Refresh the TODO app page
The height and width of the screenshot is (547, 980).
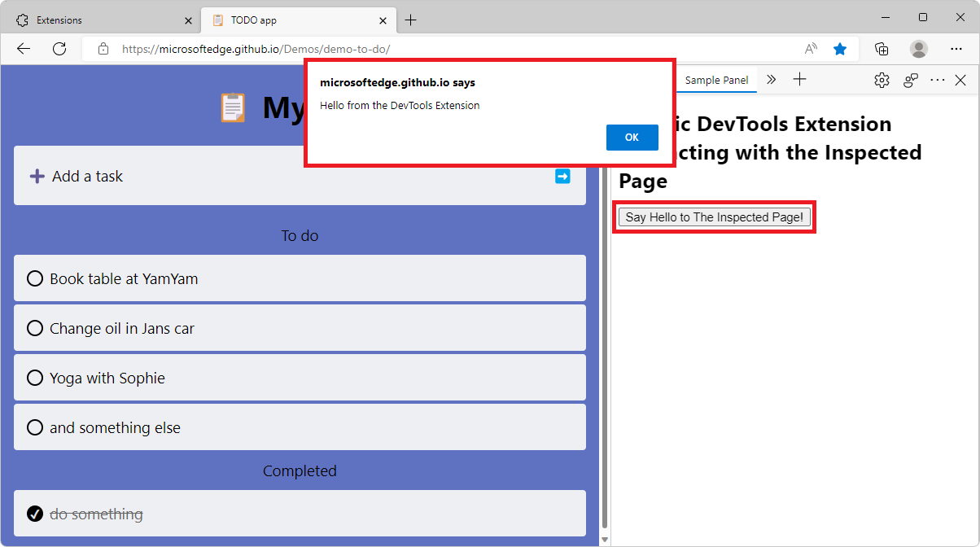tap(59, 49)
